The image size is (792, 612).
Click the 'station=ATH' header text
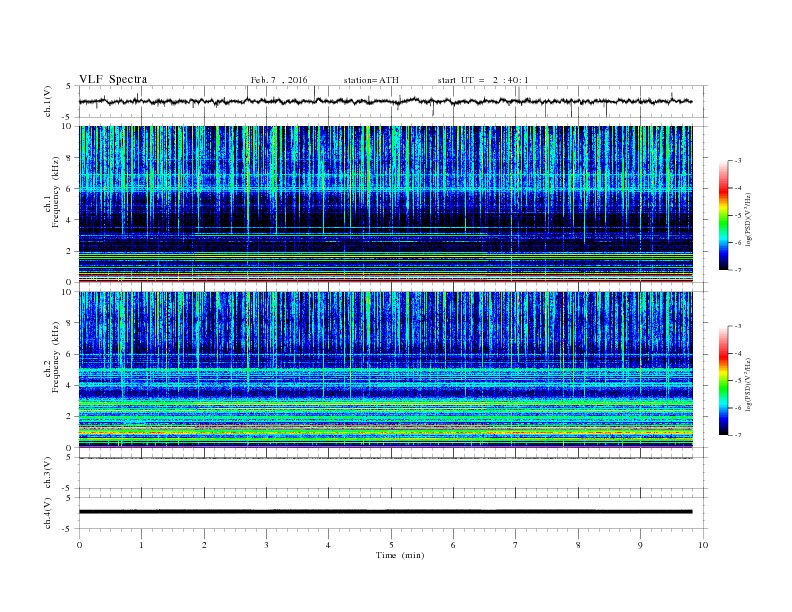click(x=371, y=80)
